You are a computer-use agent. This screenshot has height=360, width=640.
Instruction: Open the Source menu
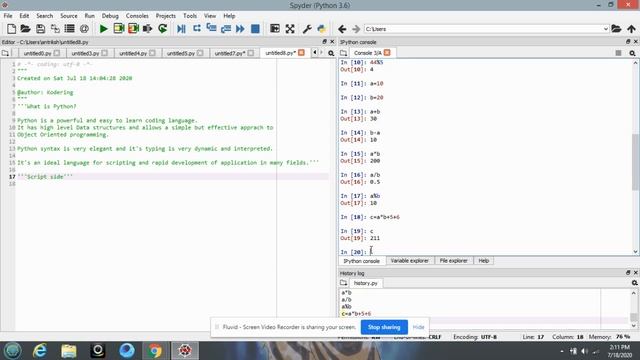tap(69, 16)
